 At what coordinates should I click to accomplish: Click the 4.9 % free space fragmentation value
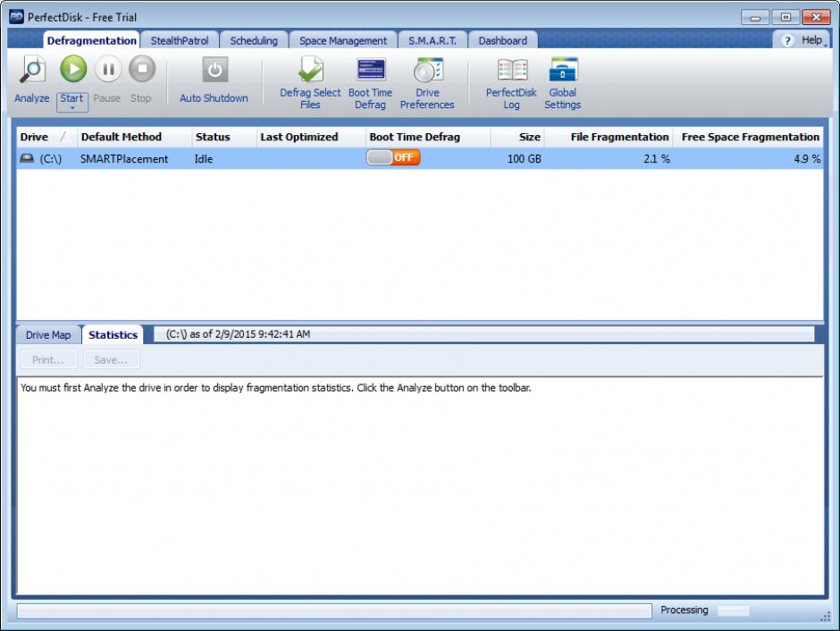[x=807, y=159]
